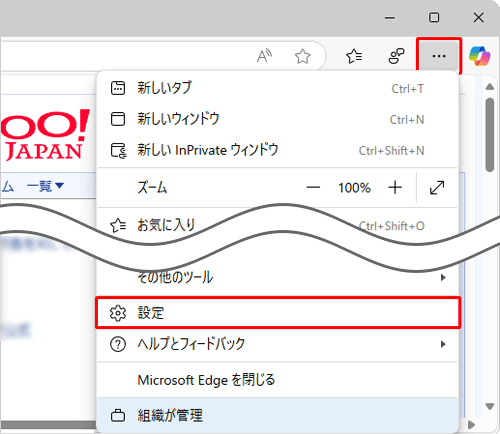Choose Microsoft Edge を閉じる

[278, 380]
